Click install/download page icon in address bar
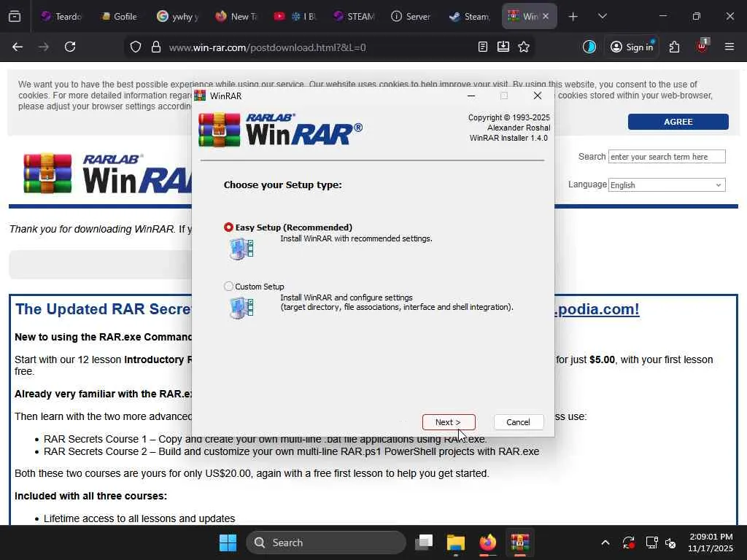747x560 pixels. point(503,47)
